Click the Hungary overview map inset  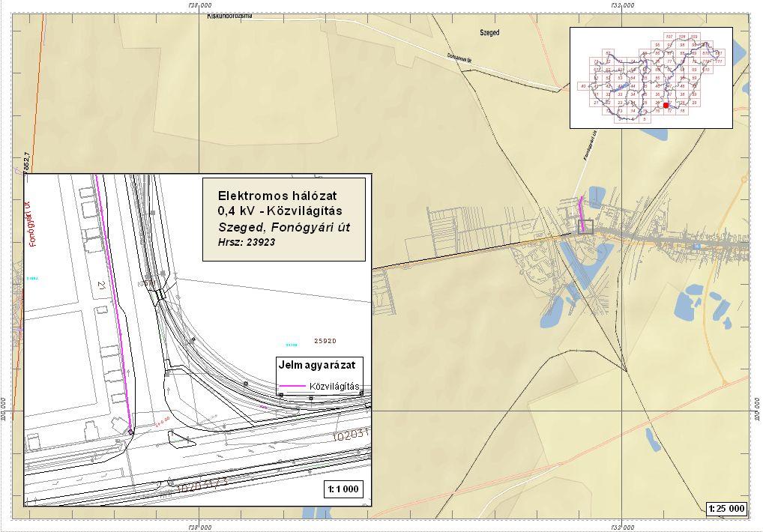point(651,78)
